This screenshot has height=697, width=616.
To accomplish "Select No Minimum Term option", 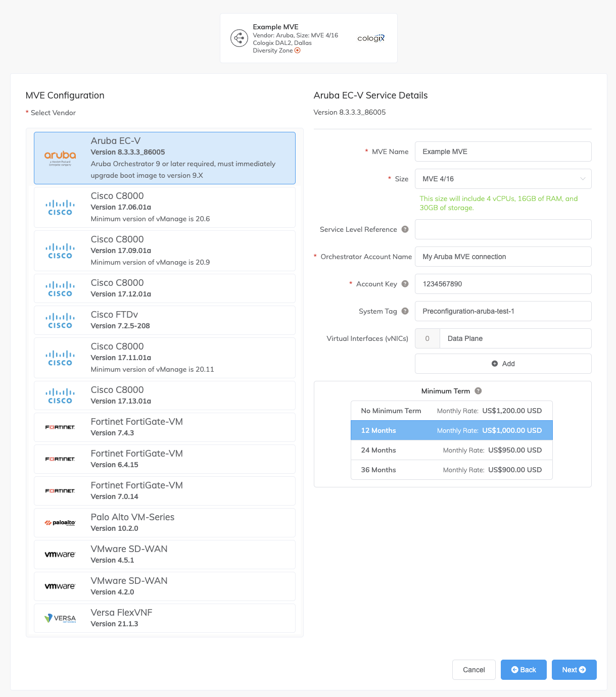I will click(x=451, y=411).
